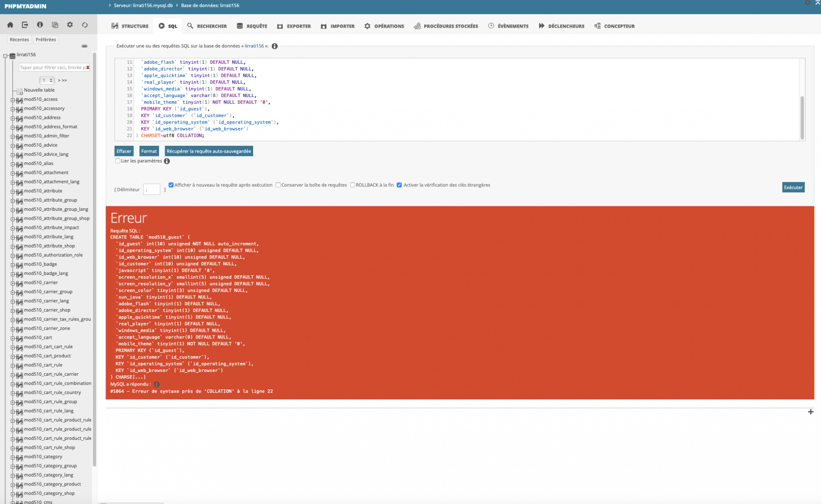Open the Importer tab

(338, 26)
